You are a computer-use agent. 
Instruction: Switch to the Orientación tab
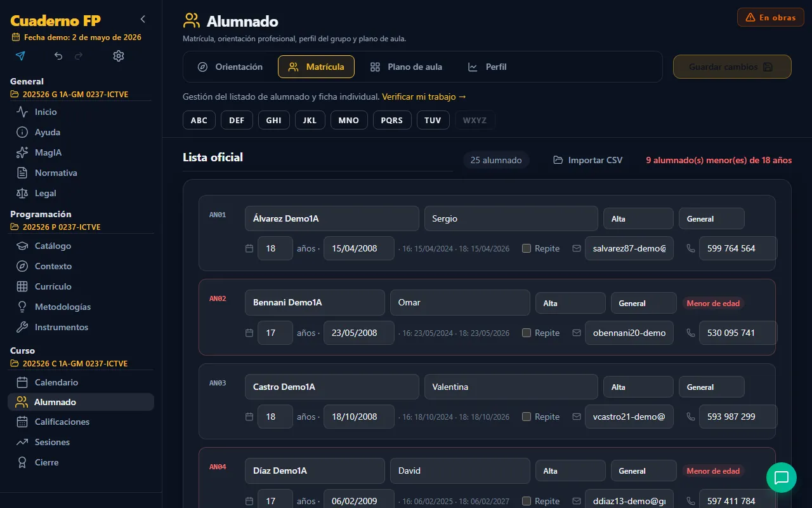pyautogui.click(x=230, y=67)
